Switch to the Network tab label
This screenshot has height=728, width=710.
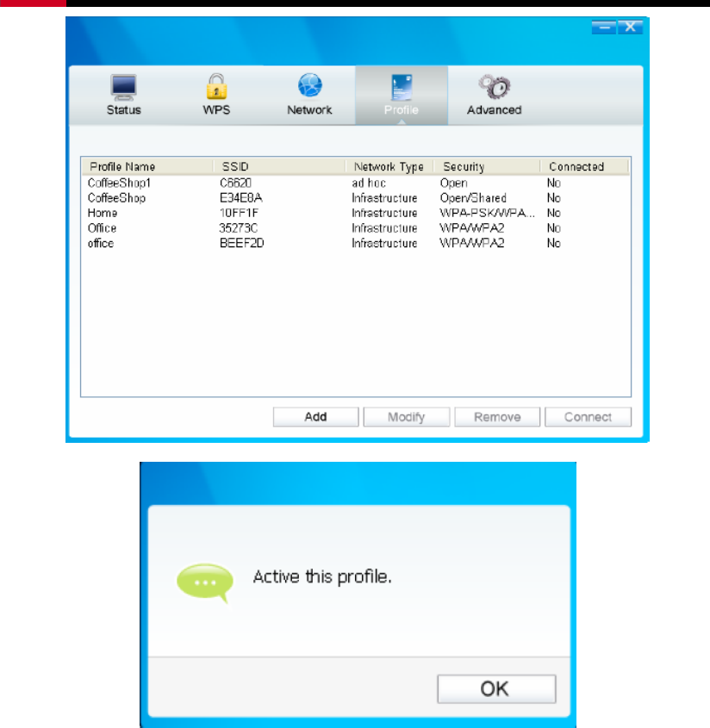309,110
